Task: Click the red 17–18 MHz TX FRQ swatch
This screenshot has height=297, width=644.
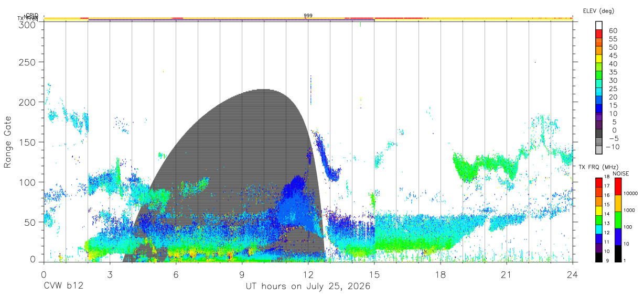Action: pyautogui.click(x=599, y=182)
